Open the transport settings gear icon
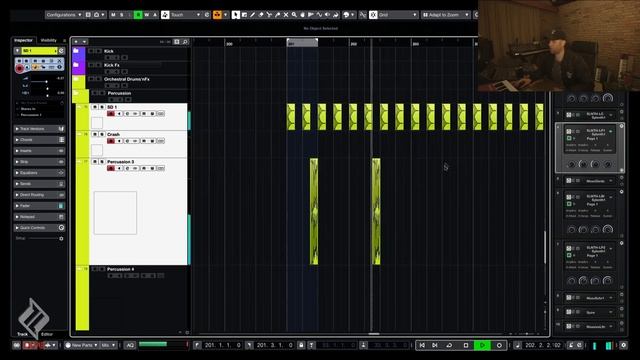 tap(623, 345)
